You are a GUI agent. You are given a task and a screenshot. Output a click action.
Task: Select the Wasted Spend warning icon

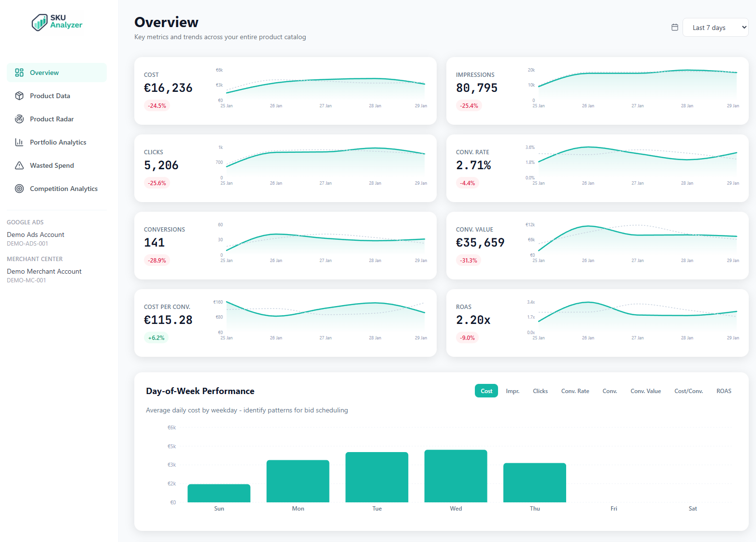[x=19, y=165]
